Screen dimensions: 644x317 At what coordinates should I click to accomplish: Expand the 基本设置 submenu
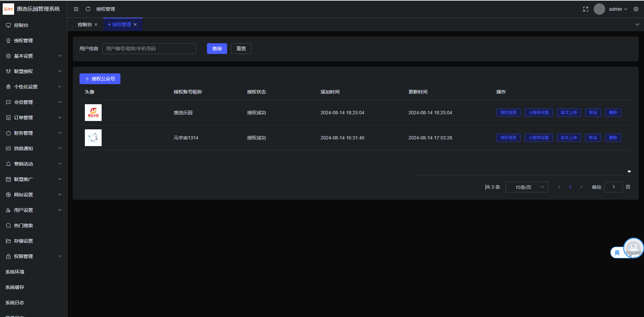coord(34,56)
